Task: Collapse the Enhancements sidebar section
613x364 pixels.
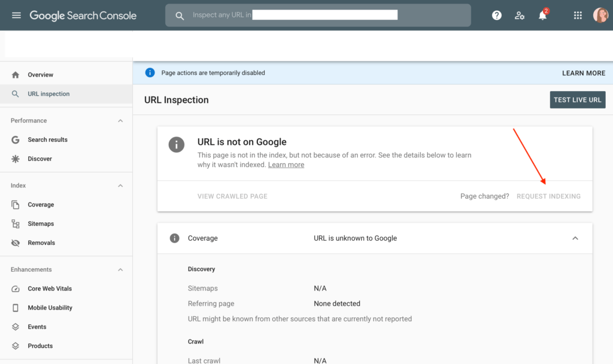Action: click(120, 270)
